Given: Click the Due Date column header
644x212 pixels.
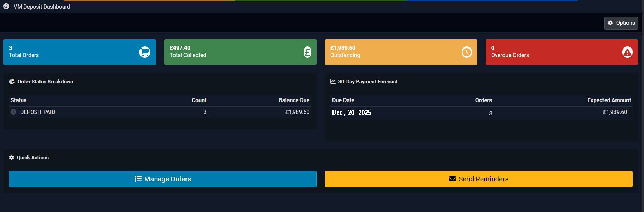Looking at the screenshot, I should 343,100.
